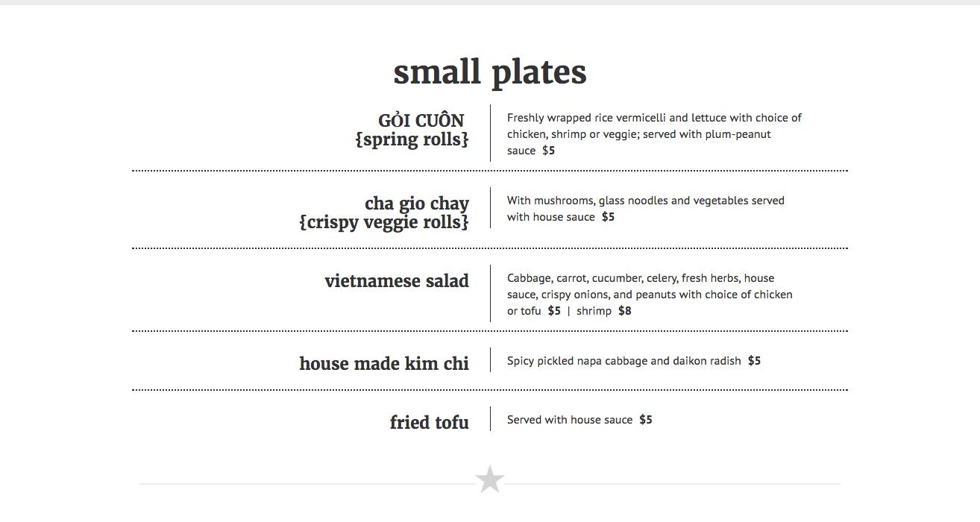Click the mushrooms and glass noodles description
The image size is (980, 522).
645,201
